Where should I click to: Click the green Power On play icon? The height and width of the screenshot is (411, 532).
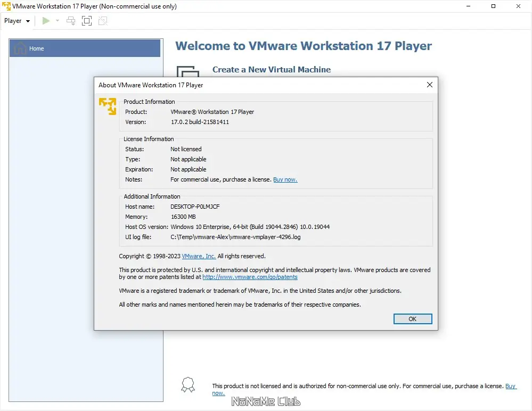tap(46, 21)
